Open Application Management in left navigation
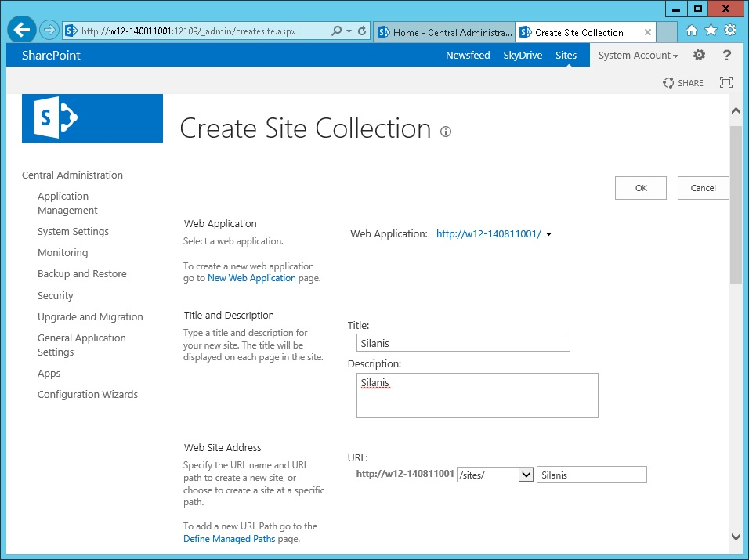This screenshot has height=560, width=749. 67,204
